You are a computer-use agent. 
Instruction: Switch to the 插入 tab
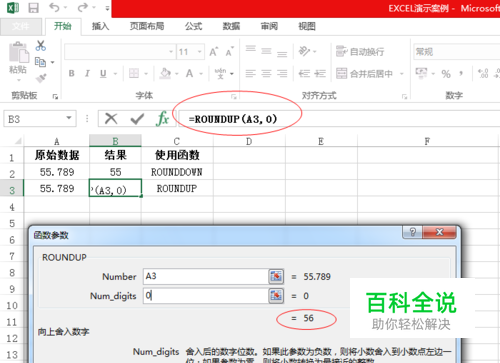point(100,26)
